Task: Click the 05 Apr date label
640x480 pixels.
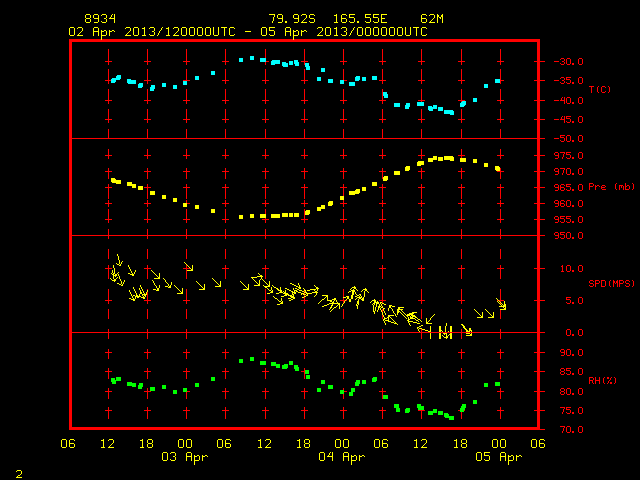Action: (498, 457)
